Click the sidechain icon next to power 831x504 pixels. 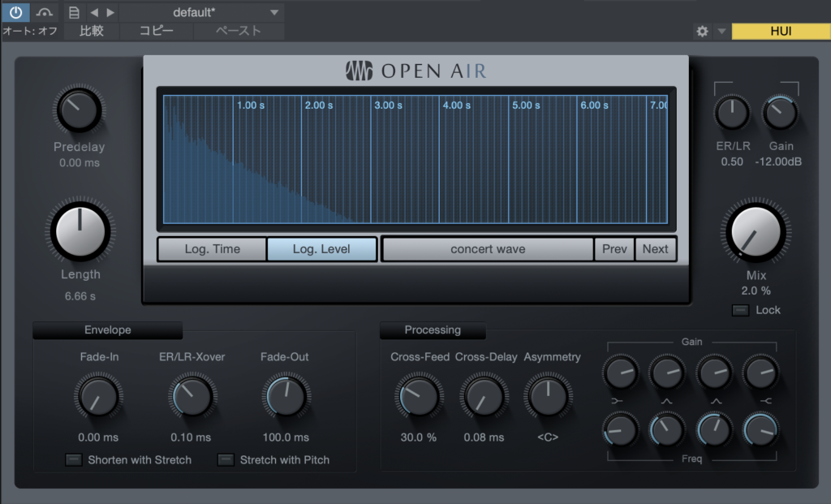tap(45, 12)
